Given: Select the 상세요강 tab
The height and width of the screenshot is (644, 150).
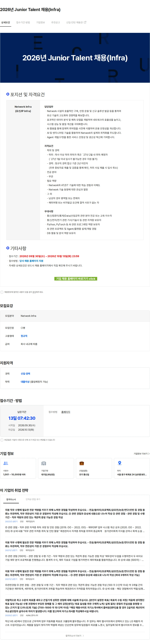Looking at the screenshot, I should 5,22.
